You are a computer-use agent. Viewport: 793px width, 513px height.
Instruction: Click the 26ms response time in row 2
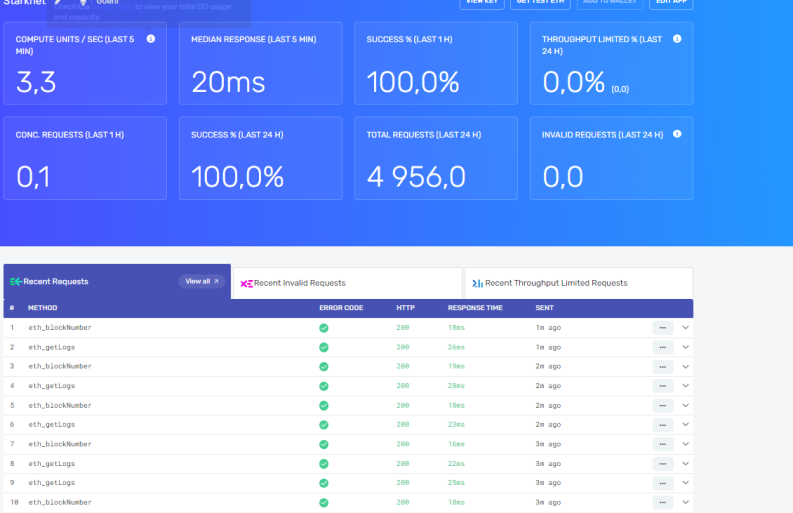[x=456, y=347]
